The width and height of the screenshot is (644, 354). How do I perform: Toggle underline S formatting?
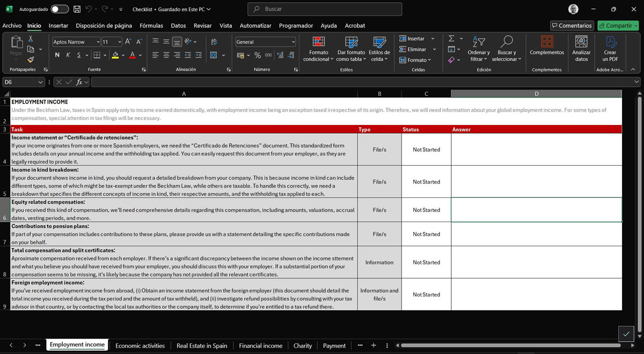click(x=79, y=55)
